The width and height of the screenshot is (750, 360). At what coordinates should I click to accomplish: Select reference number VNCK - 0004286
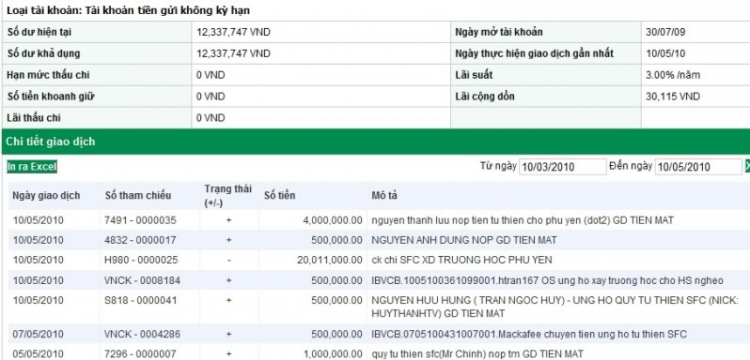click(x=142, y=334)
